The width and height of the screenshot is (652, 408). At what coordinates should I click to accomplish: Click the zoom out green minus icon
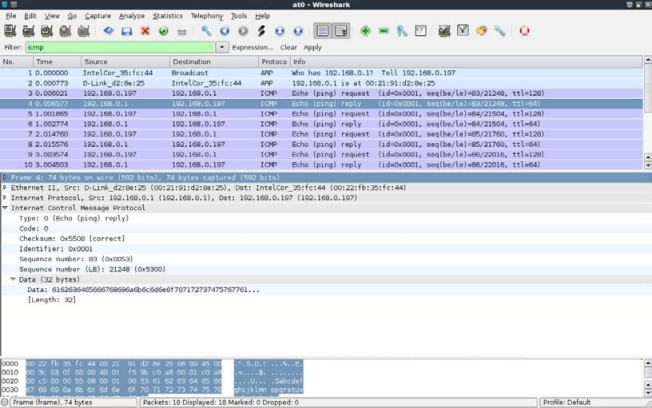click(383, 31)
